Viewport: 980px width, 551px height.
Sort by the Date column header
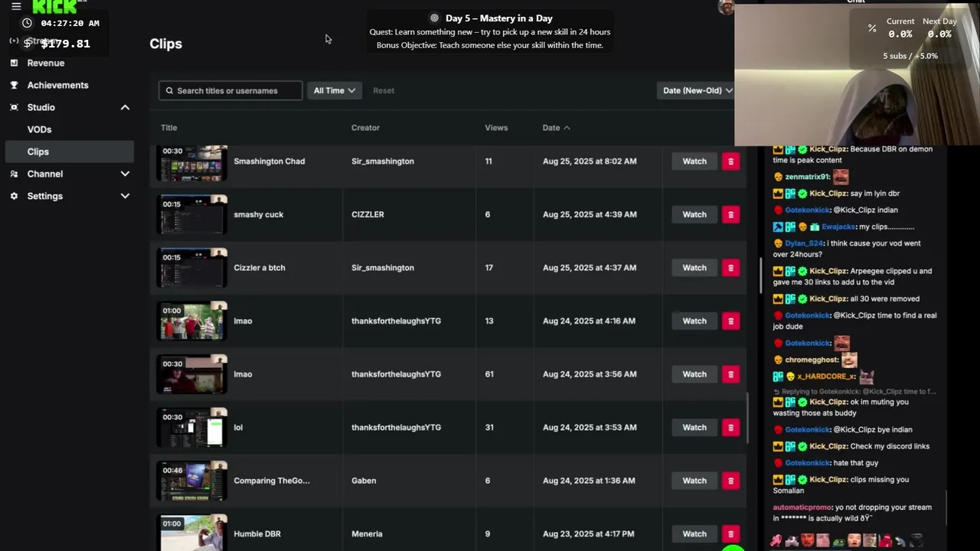pyautogui.click(x=556, y=128)
